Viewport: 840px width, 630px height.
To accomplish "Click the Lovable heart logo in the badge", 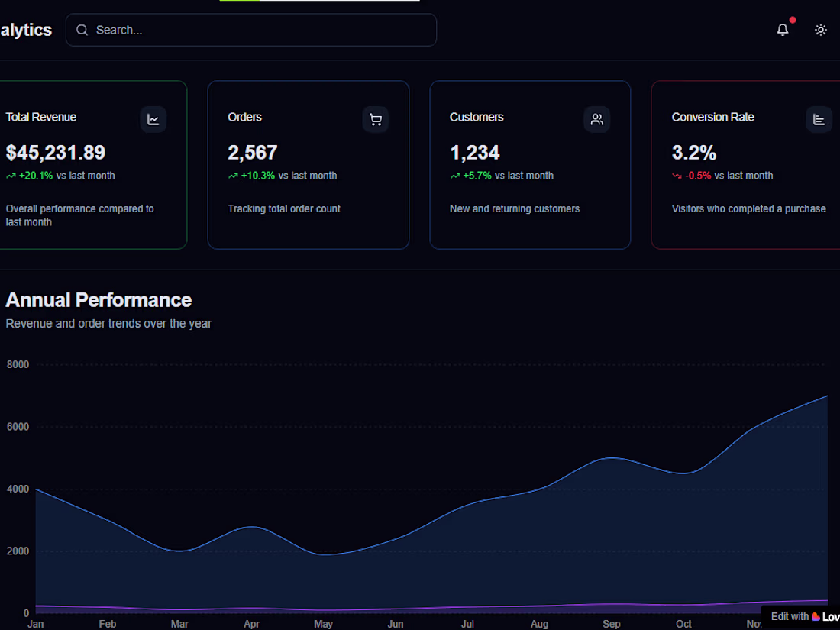I will (x=816, y=617).
